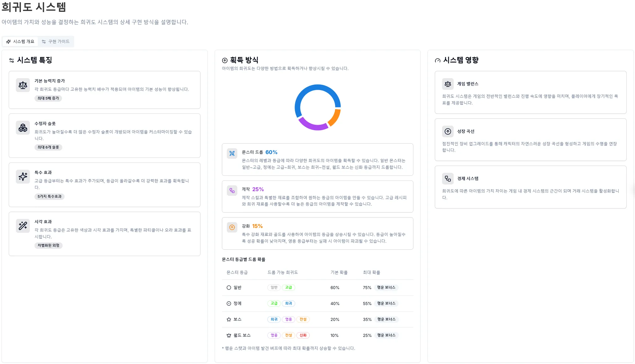This screenshot has width=635, height=364.
Task: Click the 시각 효과 magic wand icon
Action: coord(23,226)
